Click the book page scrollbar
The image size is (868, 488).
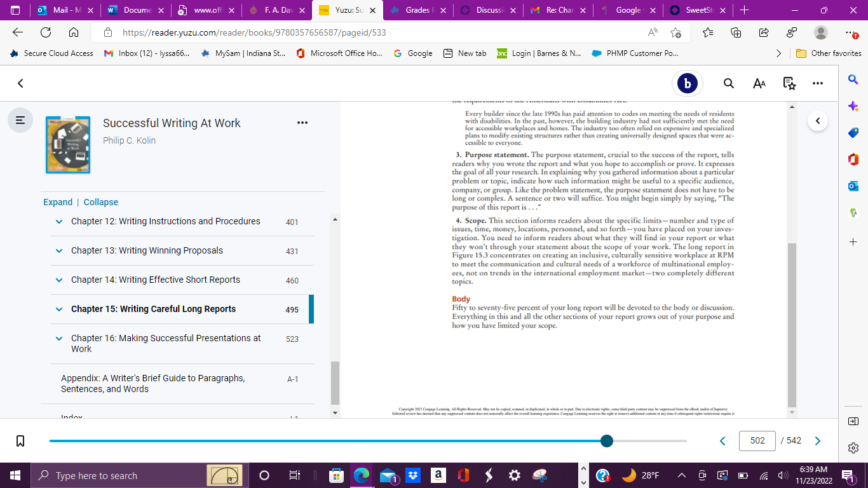click(792, 324)
